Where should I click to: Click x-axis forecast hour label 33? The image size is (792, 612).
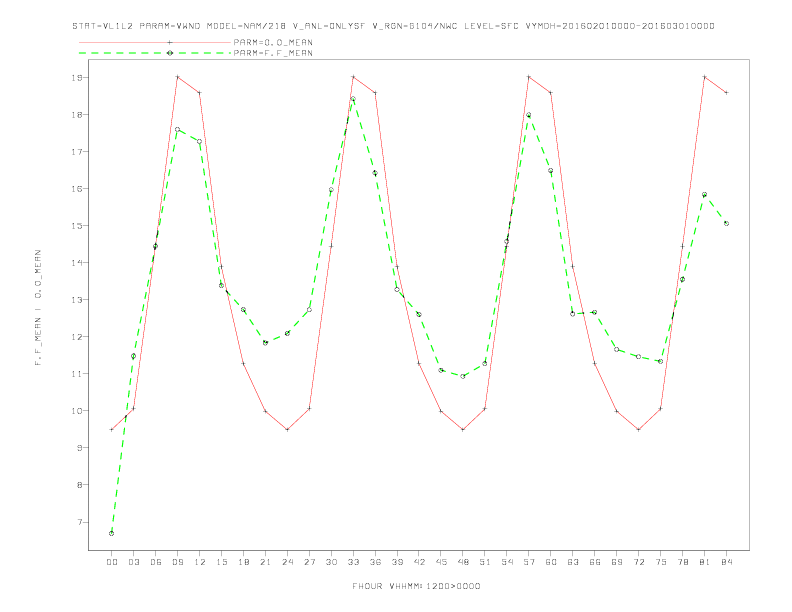(x=353, y=562)
